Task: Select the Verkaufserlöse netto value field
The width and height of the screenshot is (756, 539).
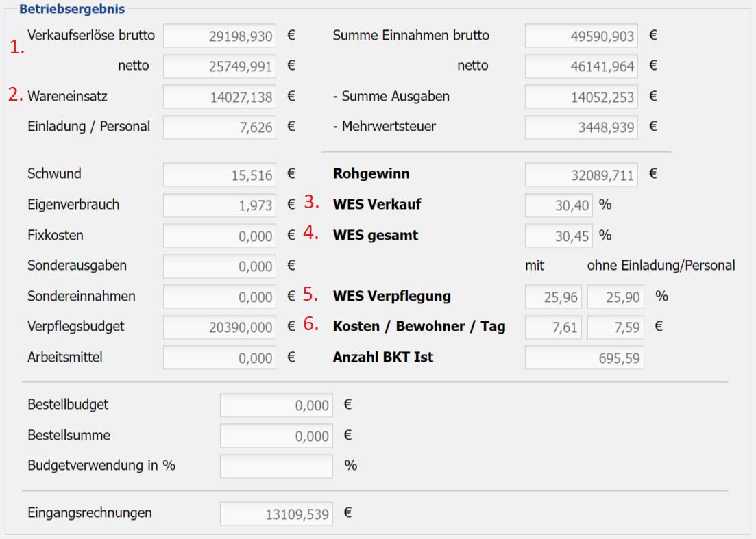Action: click(x=219, y=66)
